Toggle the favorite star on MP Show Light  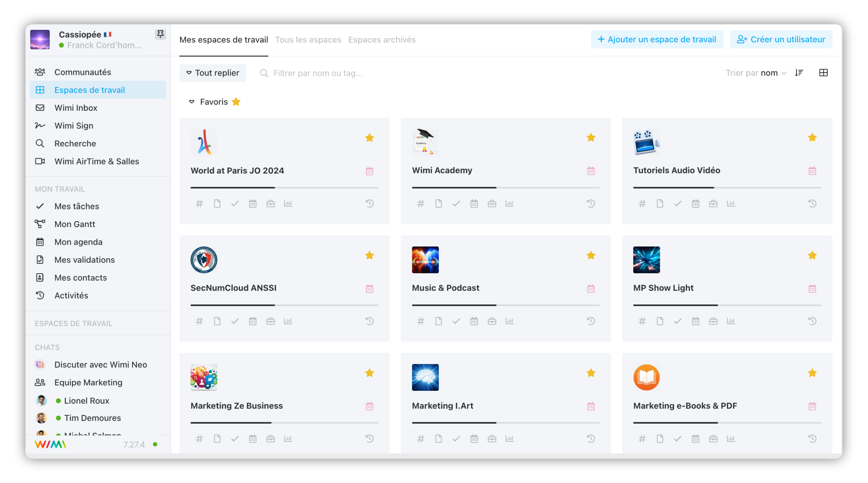click(x=812, y=256)
